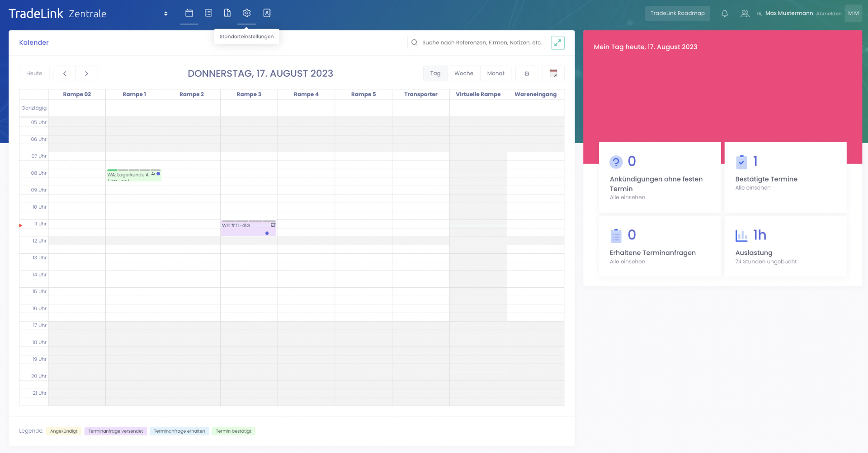
Task: Open the date picker calendar icon
Action: [553, 74]
